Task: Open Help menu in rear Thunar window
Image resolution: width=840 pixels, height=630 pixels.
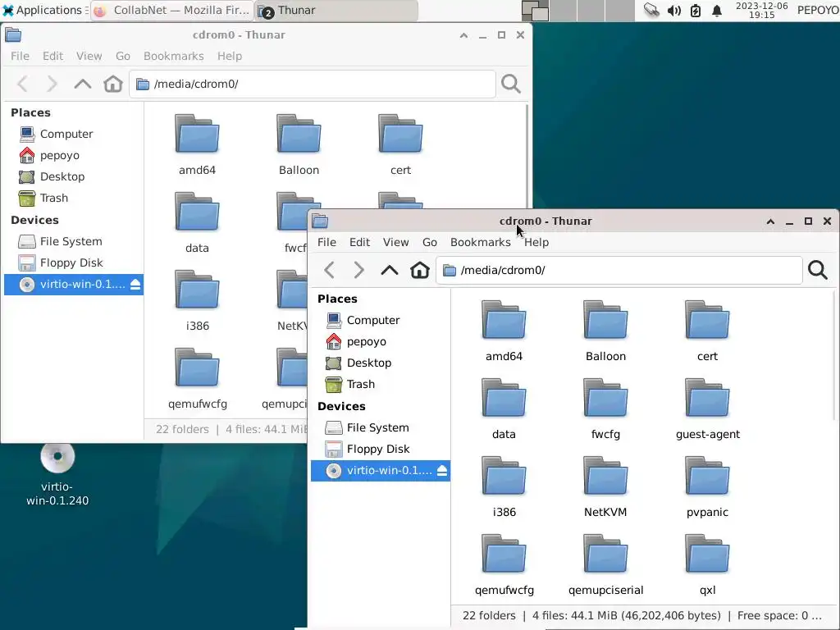Action: pyautogui.click(x=230, y=56)
